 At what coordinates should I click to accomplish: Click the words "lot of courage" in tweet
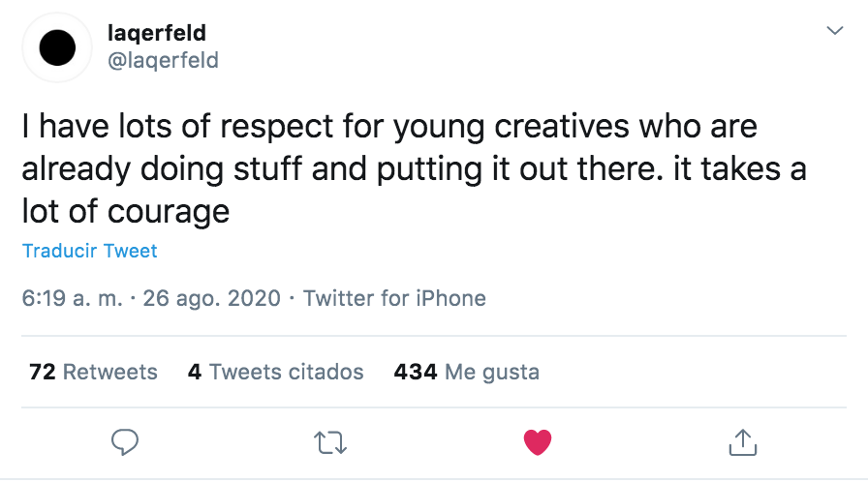click(x=126, y=211)
